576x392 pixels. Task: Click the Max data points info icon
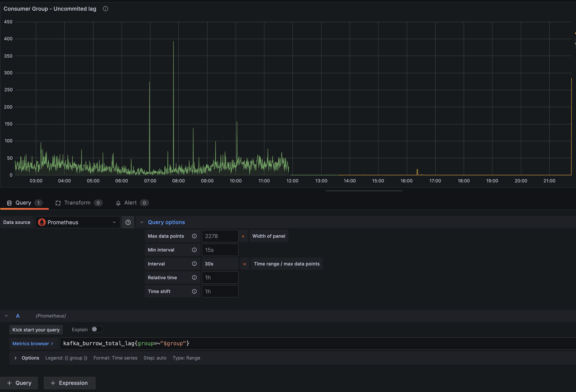[x=195, y=236]
